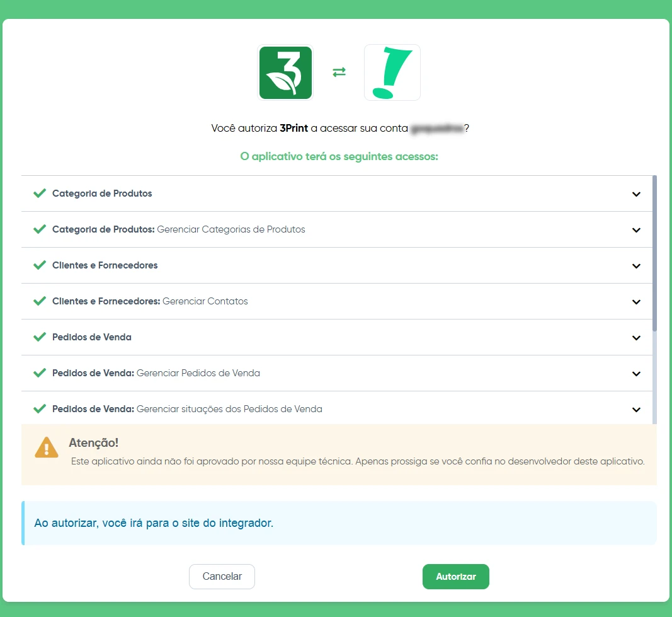The image size is (672, 617).
Task: Click the 'Ao autorizar, você irá' notice
Action: click(x=154, y=523)
